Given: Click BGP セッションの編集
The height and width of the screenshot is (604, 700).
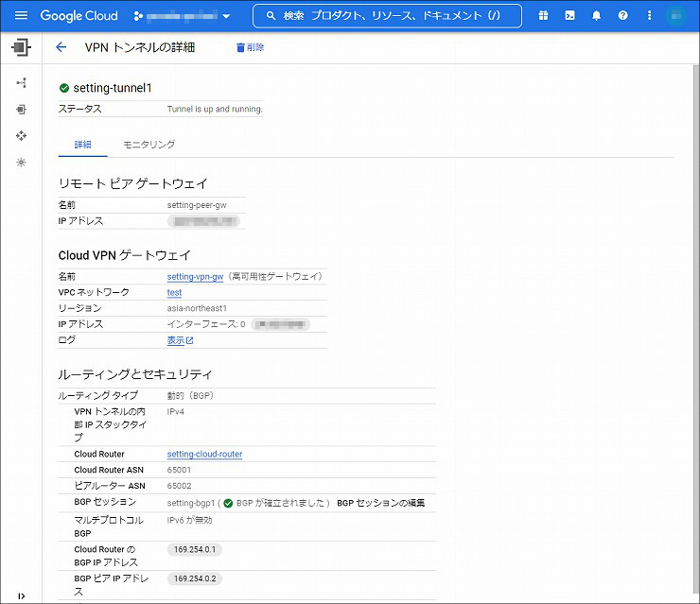Looking at the screenshot, I should coord(381,503).
